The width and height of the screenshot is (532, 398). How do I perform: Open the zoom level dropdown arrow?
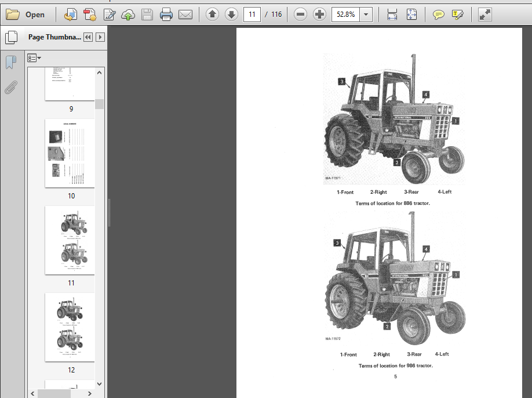coord(366,15)
